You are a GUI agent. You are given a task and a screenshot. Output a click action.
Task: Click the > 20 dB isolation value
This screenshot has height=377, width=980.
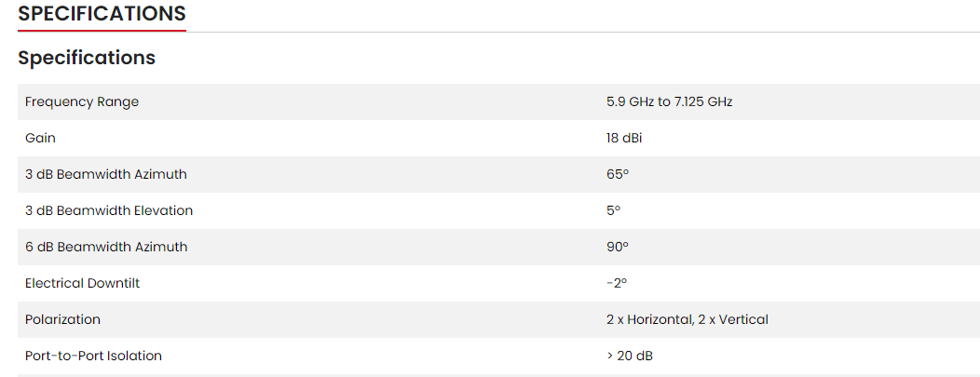(630, 356)
